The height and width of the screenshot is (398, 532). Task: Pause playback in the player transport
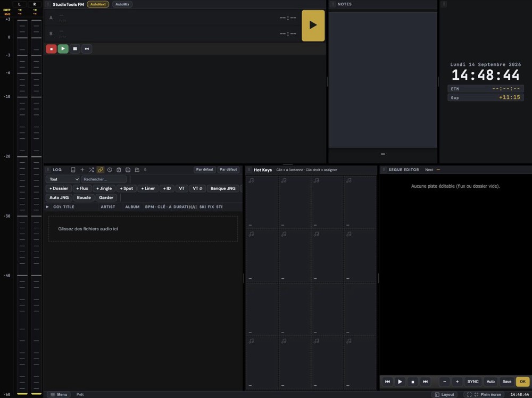(75, 49)
